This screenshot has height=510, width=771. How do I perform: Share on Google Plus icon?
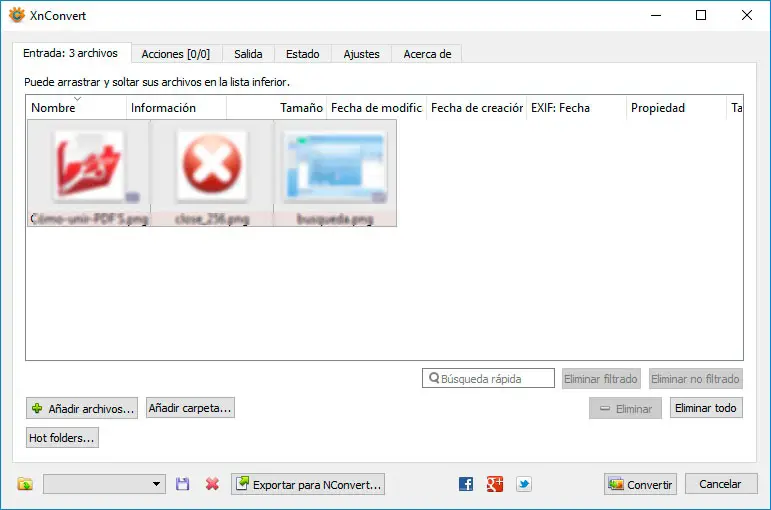(495, 484)
